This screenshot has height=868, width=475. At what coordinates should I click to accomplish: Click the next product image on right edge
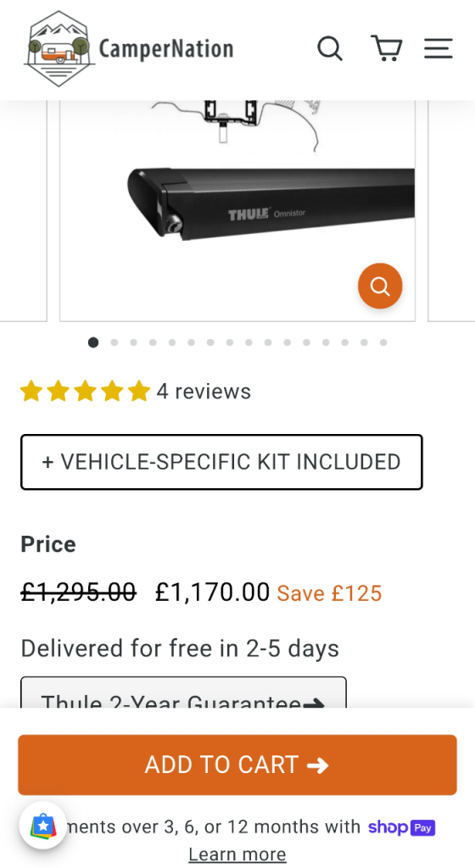452,210
